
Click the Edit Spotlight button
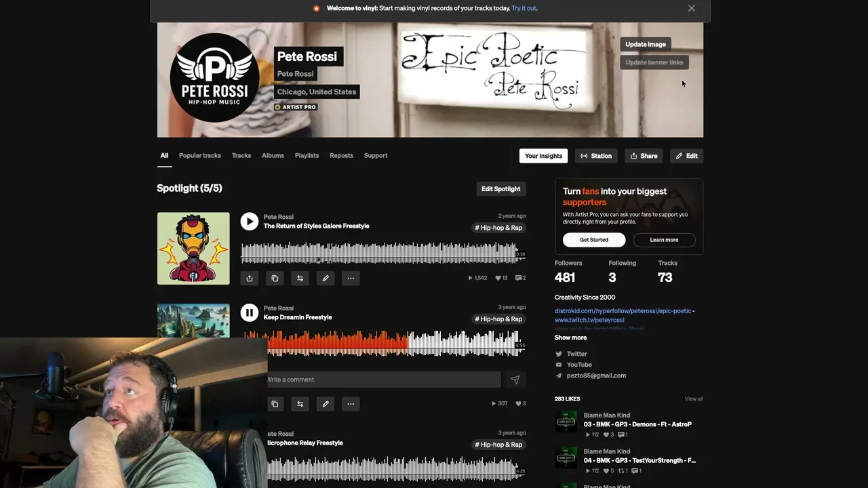tap(501, 189)
